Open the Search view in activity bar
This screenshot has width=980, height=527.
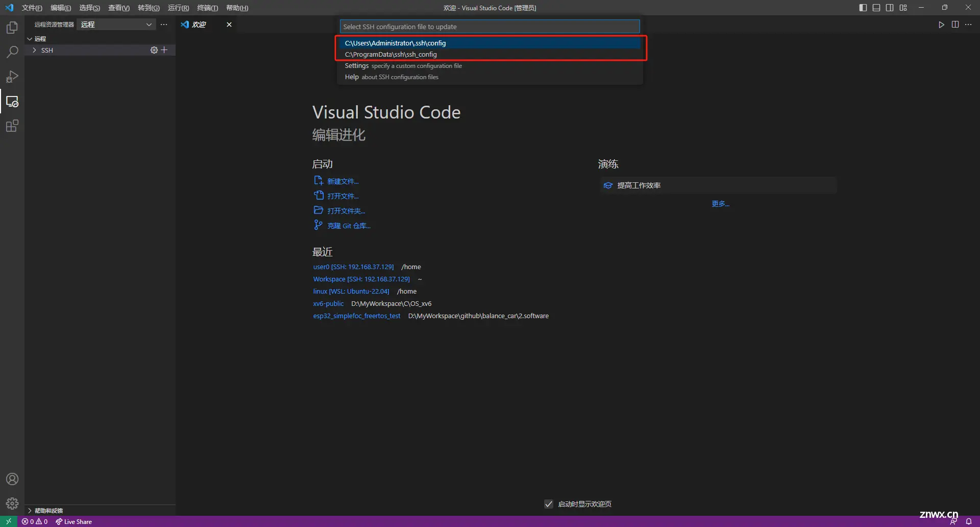[12, 52]
